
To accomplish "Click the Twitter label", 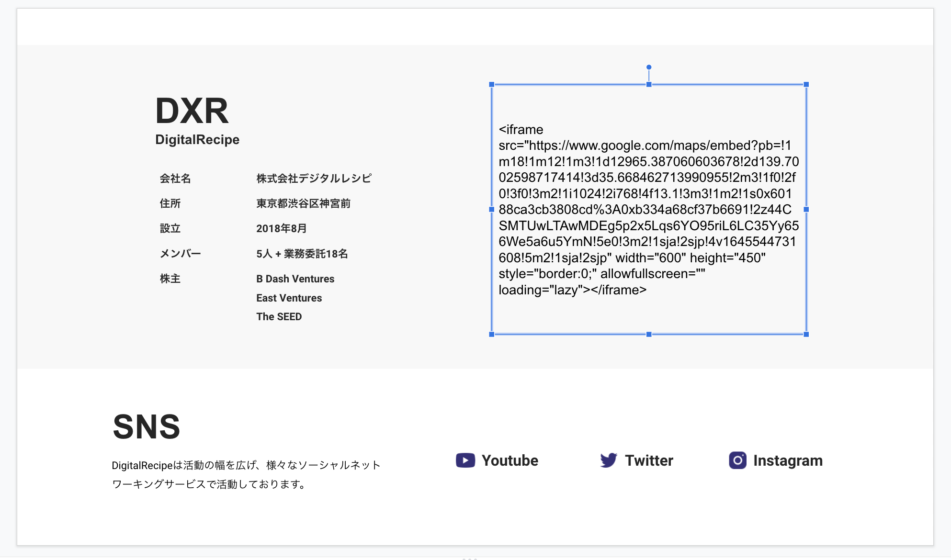I will tap(649, 460).
